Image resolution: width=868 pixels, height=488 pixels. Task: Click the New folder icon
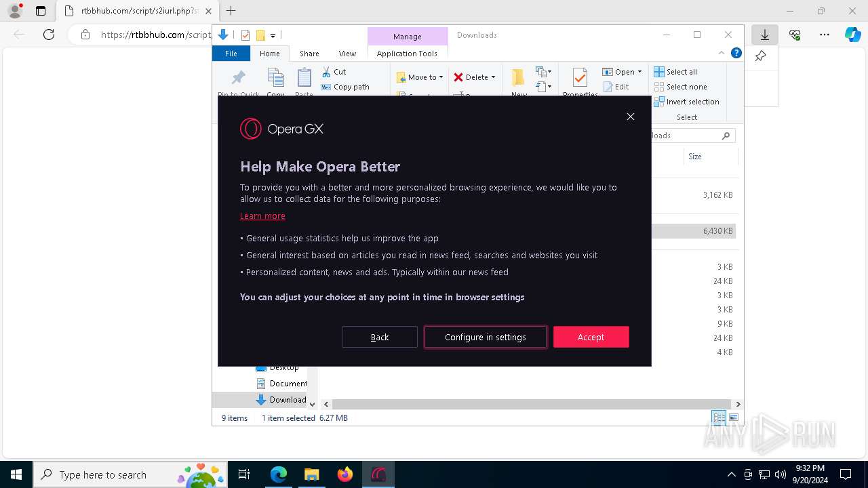click(x=519, y=79)
